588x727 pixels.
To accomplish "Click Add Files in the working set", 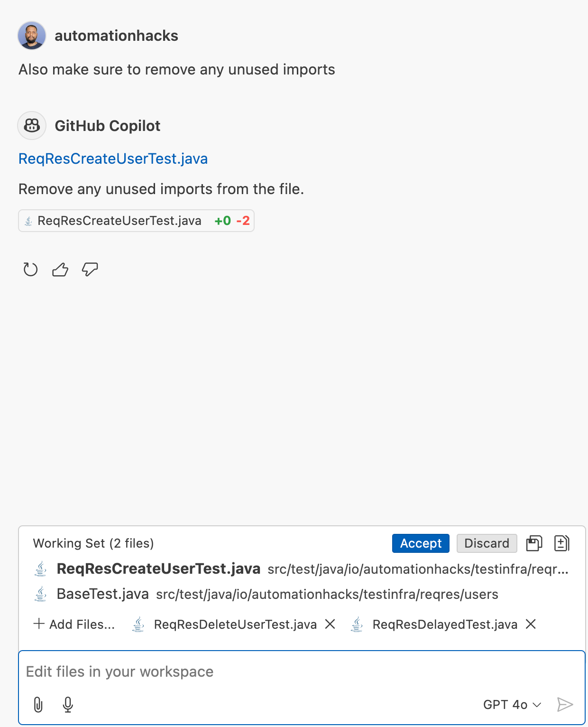I will [x=73, y=624].
